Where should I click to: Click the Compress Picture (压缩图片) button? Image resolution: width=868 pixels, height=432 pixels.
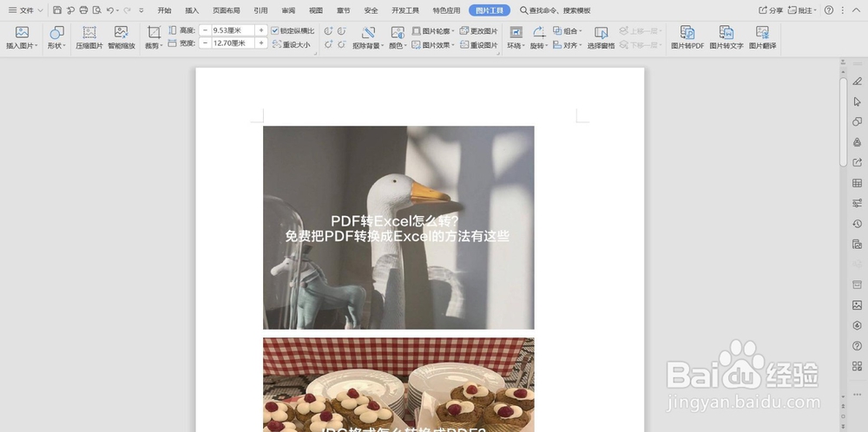click(89, 37)
